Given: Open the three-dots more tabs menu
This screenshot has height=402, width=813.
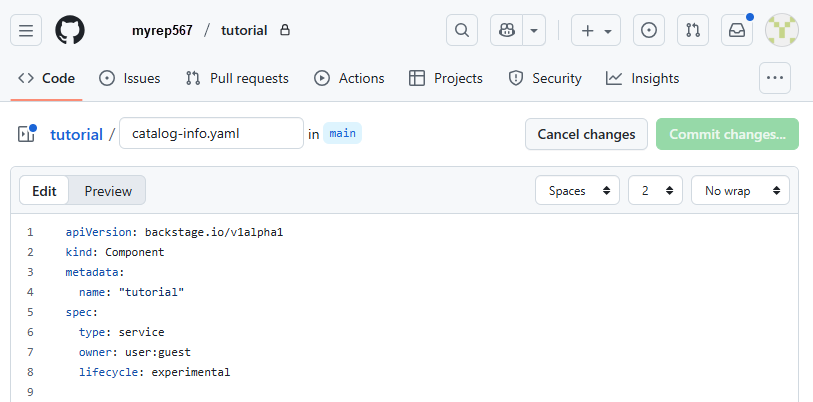Looking at the screenshot, I should [775, 78].
